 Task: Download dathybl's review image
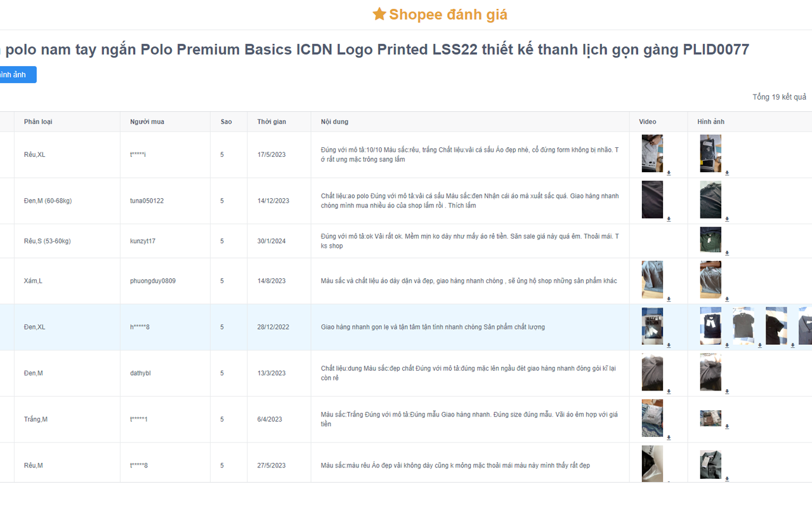pos(727,391)
